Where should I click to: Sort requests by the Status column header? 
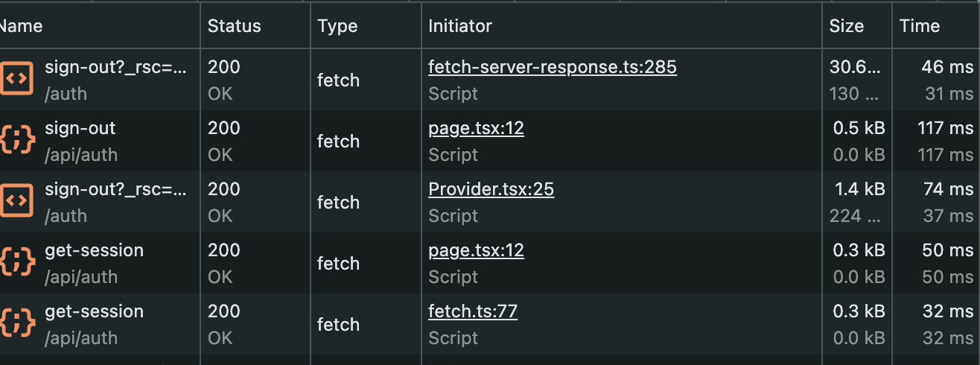(x=234, y=26)
